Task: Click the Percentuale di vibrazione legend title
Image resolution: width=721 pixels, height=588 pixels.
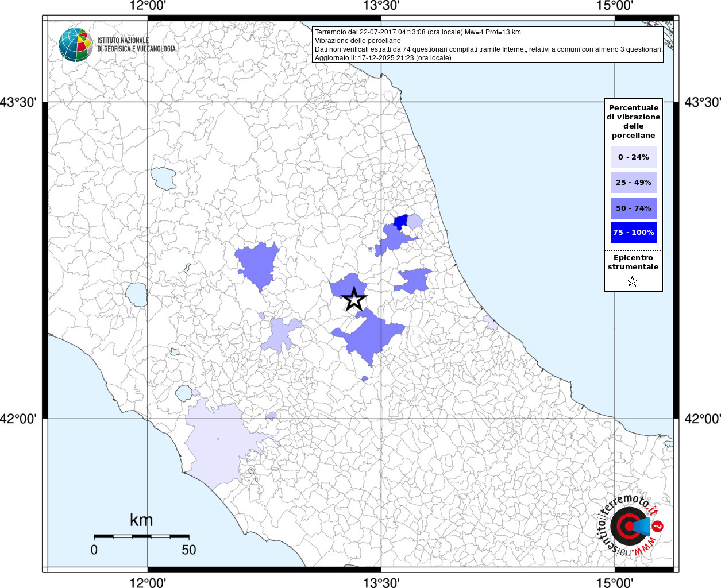Action: pos(633,121)
